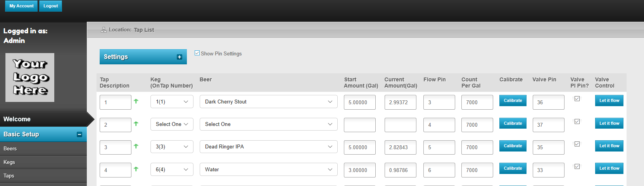Click the location sitemap icon
This screenshot has width=644, height=186.
104,30
